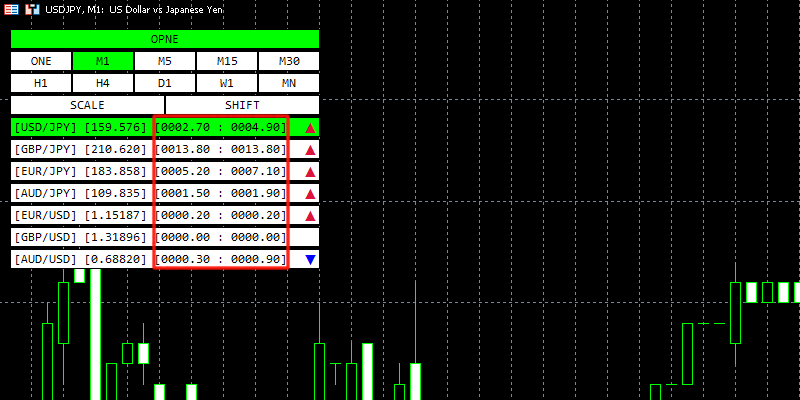Click the red up arrow beside USD/JPY

pyautogui.click(x=310, y=128)
